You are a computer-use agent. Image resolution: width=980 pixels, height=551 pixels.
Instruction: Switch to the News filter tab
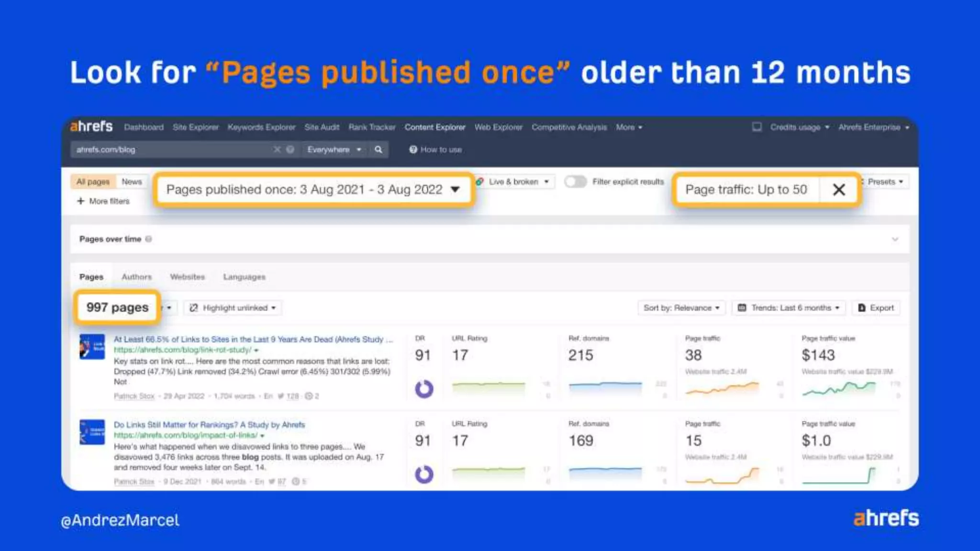(x=132, y=182)
